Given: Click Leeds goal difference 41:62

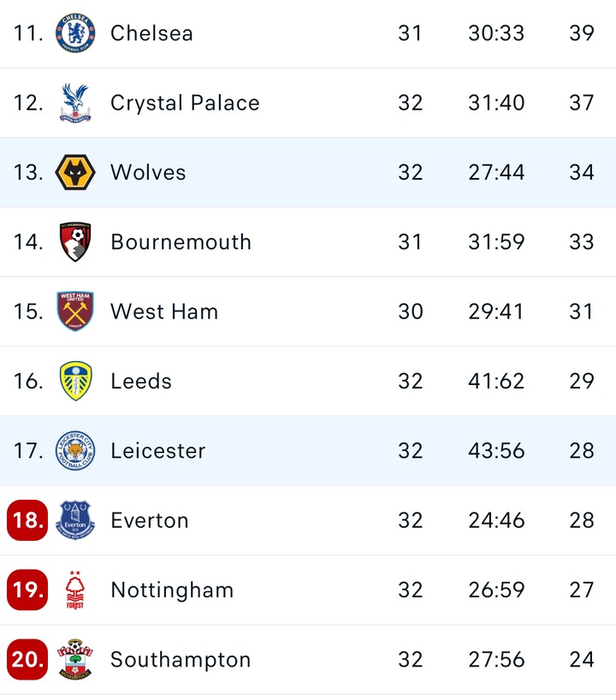Looking at the screenshot, I should 496,381.
